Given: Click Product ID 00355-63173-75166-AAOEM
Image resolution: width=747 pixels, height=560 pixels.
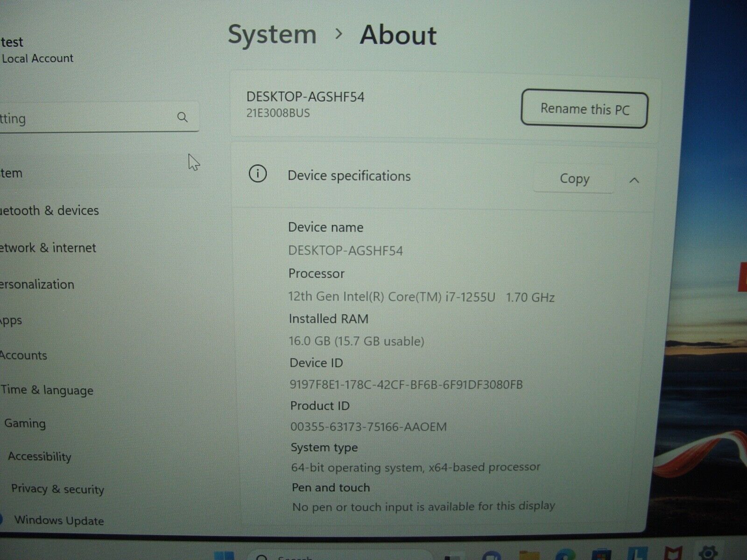Looking at the screenshot, I should point(368,427).
